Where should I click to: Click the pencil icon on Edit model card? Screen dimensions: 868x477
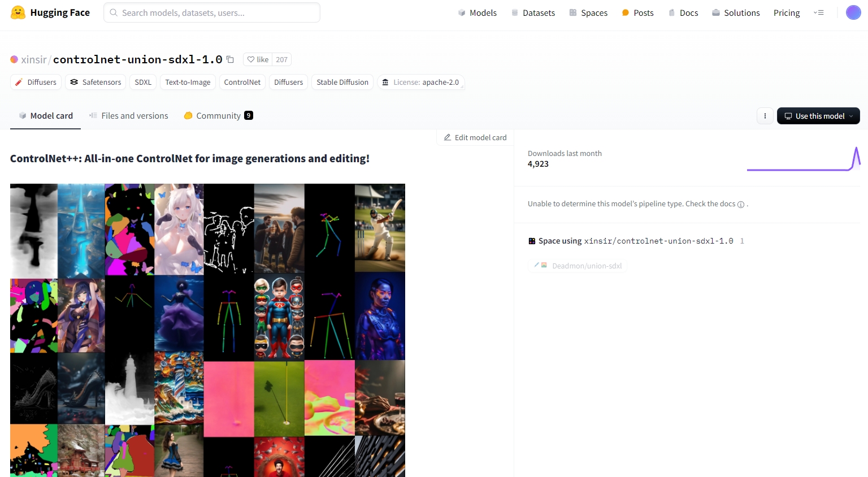[448, 137]
